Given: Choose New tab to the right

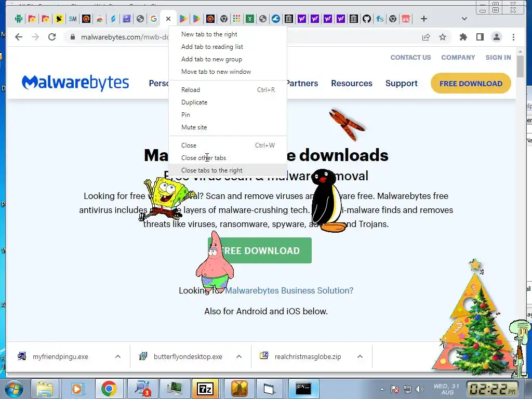Looking at the screenshot, I should (228, 34).
